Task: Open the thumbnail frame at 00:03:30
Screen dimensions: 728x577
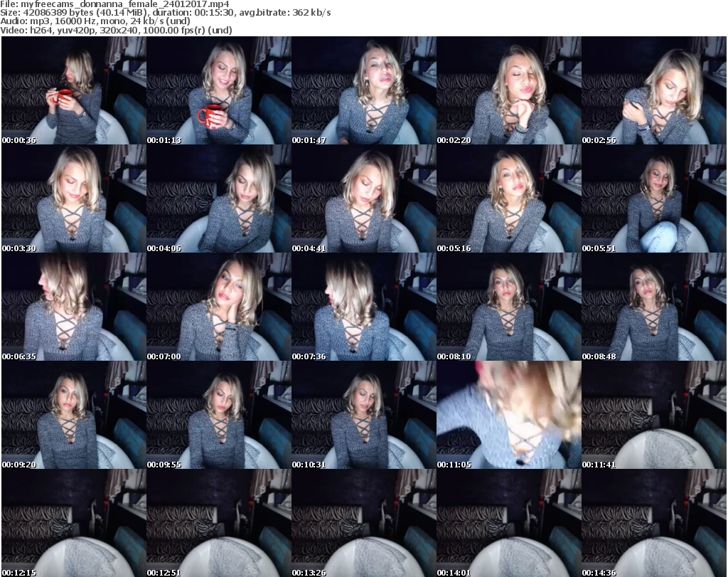Action: click(74, 198)
